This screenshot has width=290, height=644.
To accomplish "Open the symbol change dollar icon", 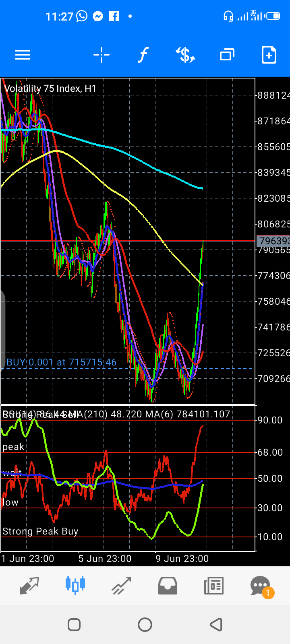I will pos(185,55).
